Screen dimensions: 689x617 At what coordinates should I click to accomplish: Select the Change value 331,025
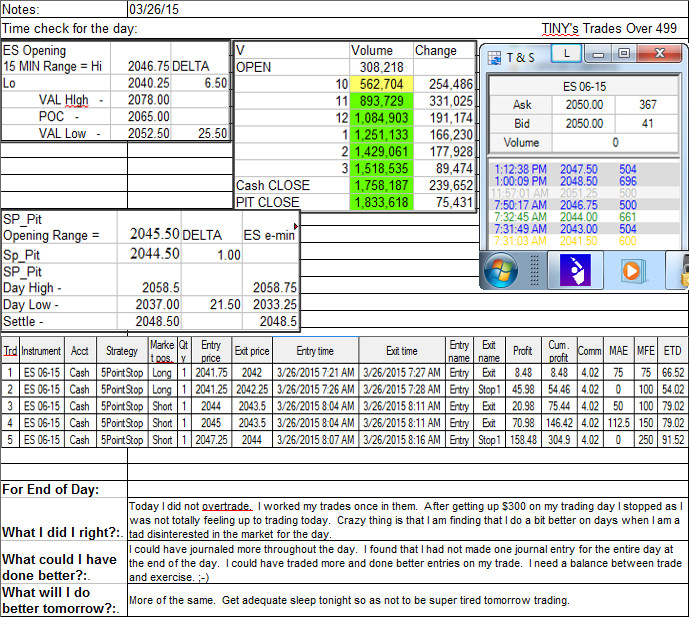[x=450, y=101]
